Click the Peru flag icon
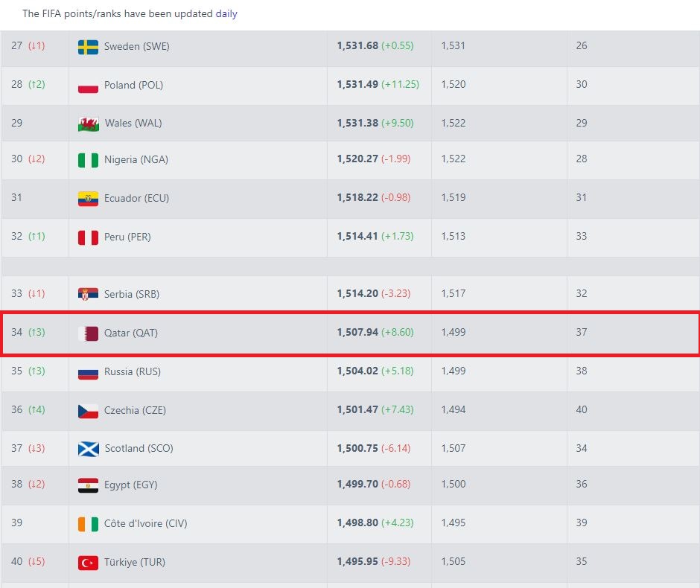The image size is (700, 588). click(88, 237)
